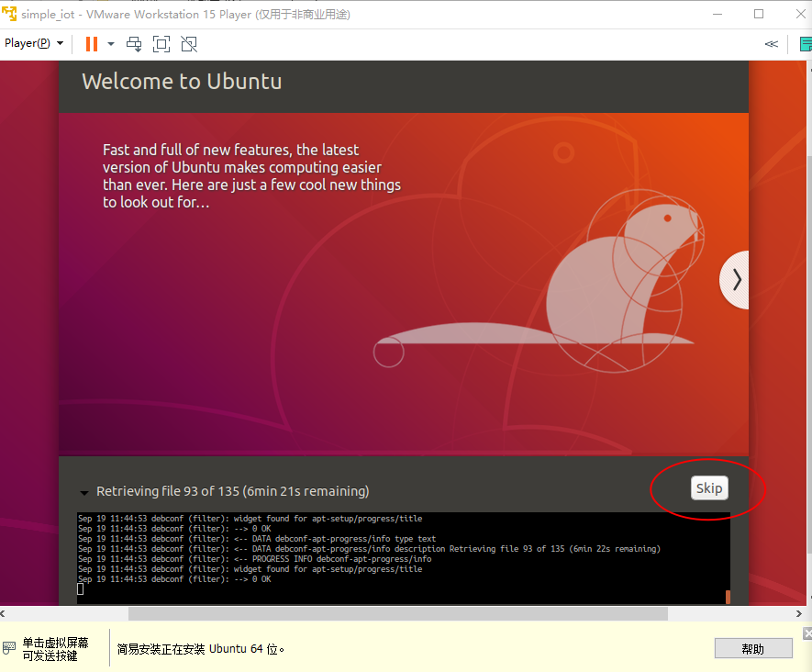Click inside the black installer log terminal
The height and width of the screenshot is (672, 812).
[x=404, y=558]
